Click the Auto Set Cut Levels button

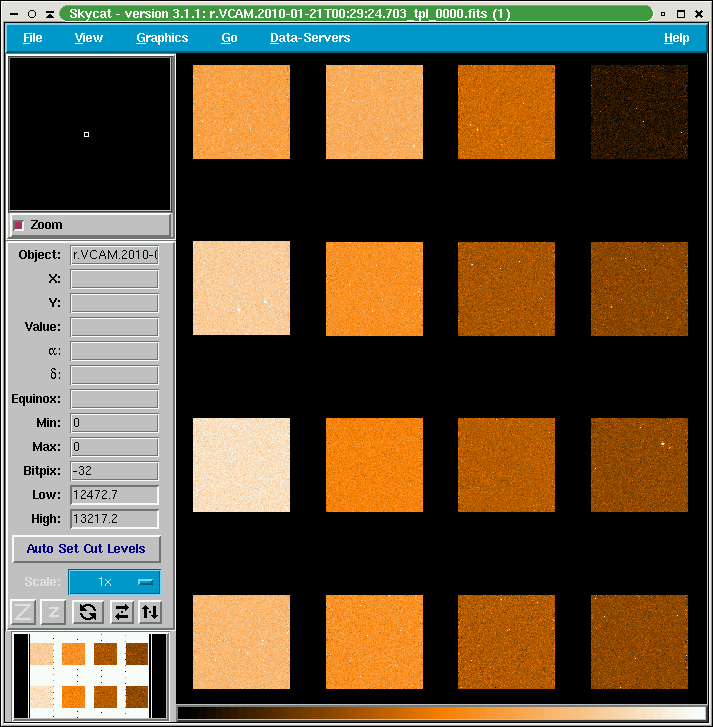[x=86, y=549]
